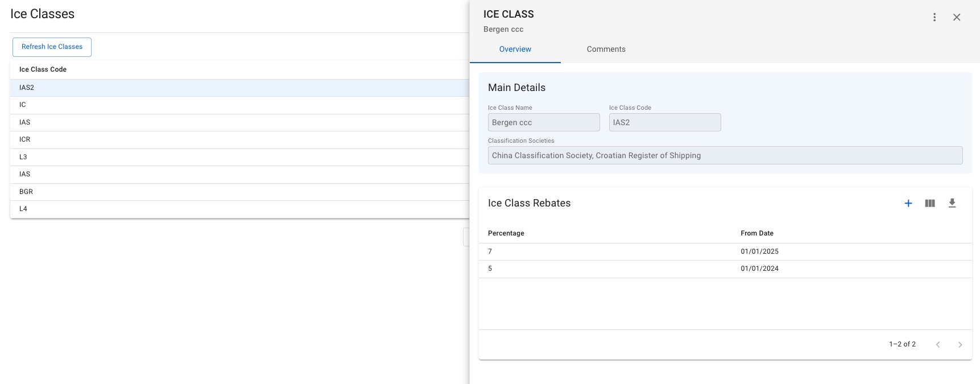This screenshot has width=980, height=384.
Task: Download the Ice Class Rebates table
Action: 952,204
